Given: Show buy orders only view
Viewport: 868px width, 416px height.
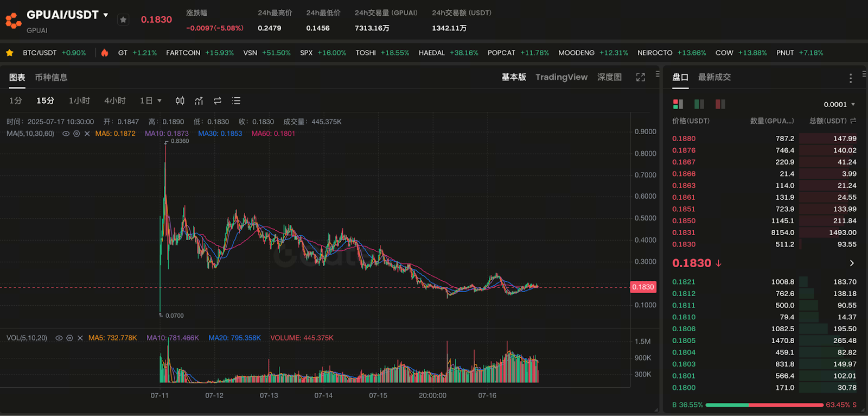Looking at the screenshot, I should 699,104.
